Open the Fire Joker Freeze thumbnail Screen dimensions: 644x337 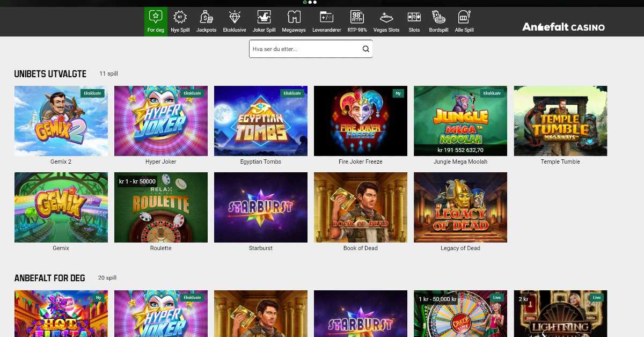click(x=361, y=121)
